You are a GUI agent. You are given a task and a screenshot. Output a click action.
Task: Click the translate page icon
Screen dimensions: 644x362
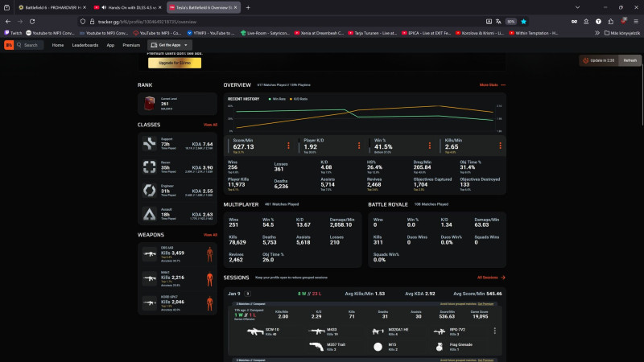tap(498, 22)
